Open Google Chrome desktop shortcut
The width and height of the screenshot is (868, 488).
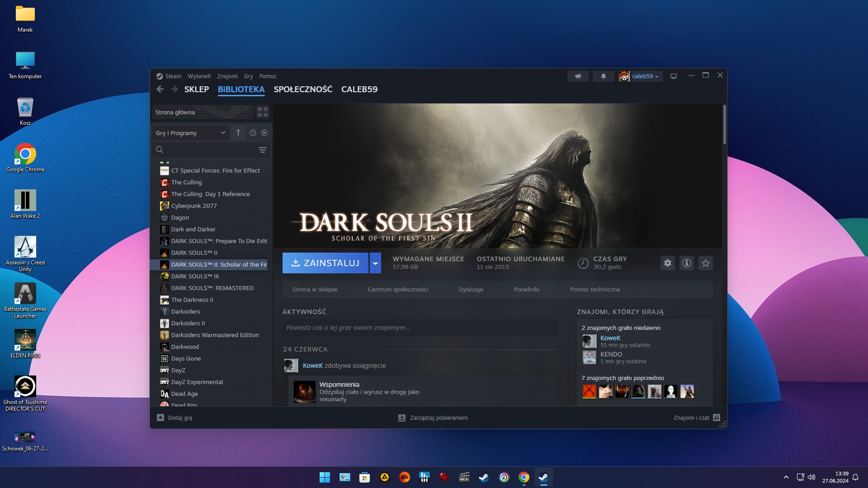[x=25, y=158]
